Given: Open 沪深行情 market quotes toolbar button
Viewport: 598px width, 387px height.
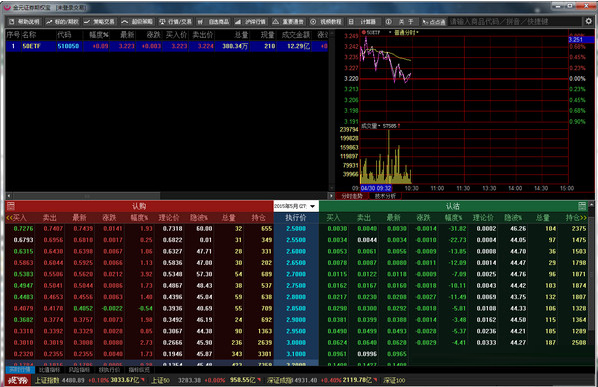Looking at the screenshot, I should 250,22.
